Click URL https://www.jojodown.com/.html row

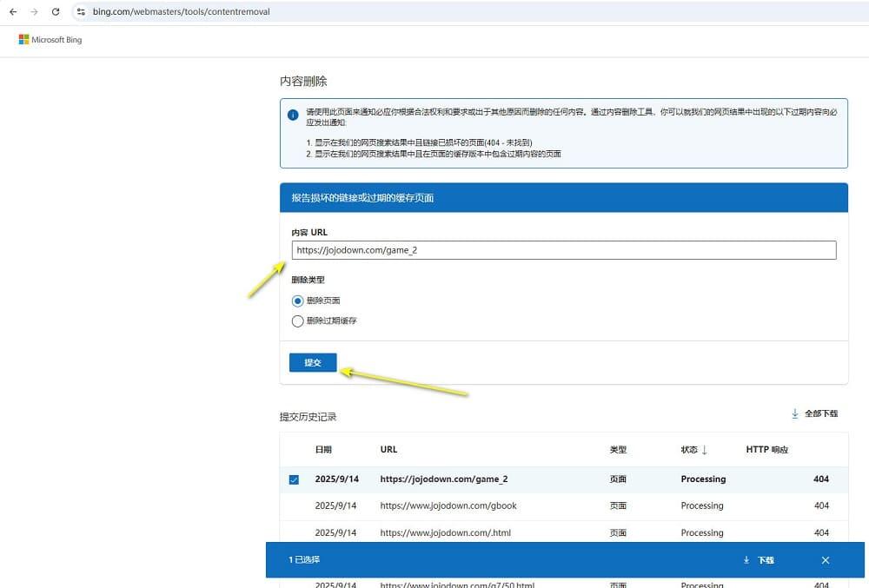(x=446, y=532)
